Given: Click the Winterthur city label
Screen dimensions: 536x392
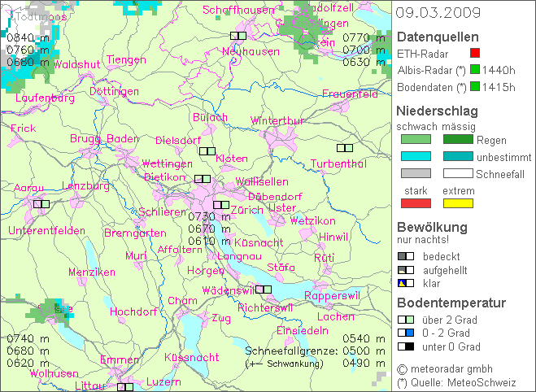Looking at the screenshot, I should pos(277,121).
